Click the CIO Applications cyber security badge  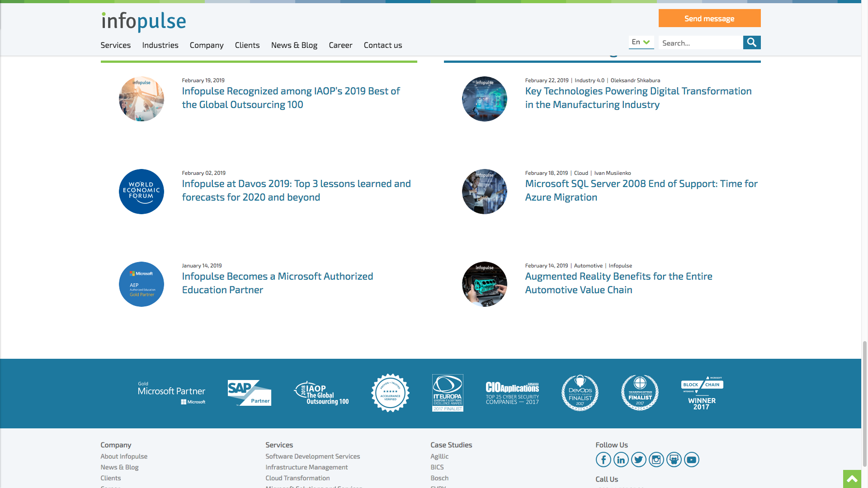point(512,393)
